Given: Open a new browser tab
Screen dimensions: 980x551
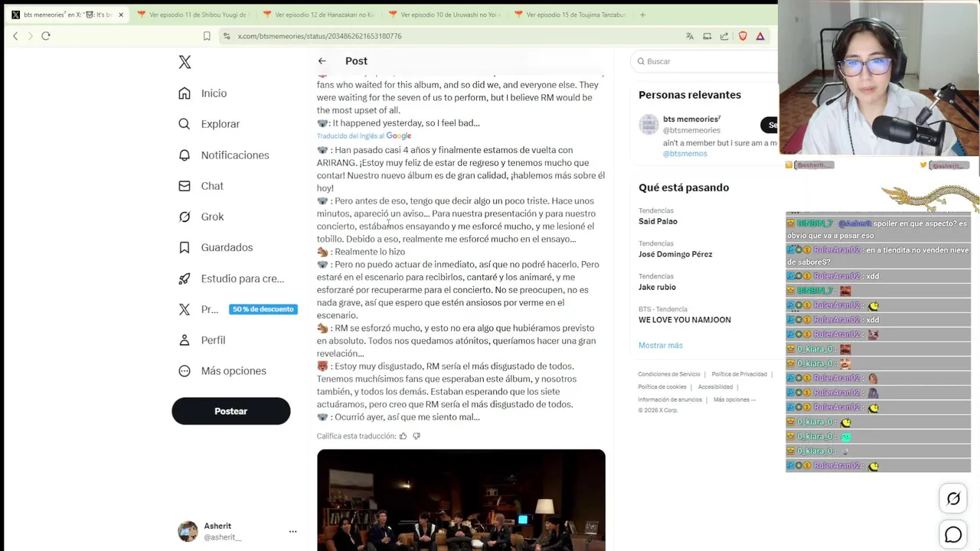Looking at the screenshot, I should click(642, 15).
